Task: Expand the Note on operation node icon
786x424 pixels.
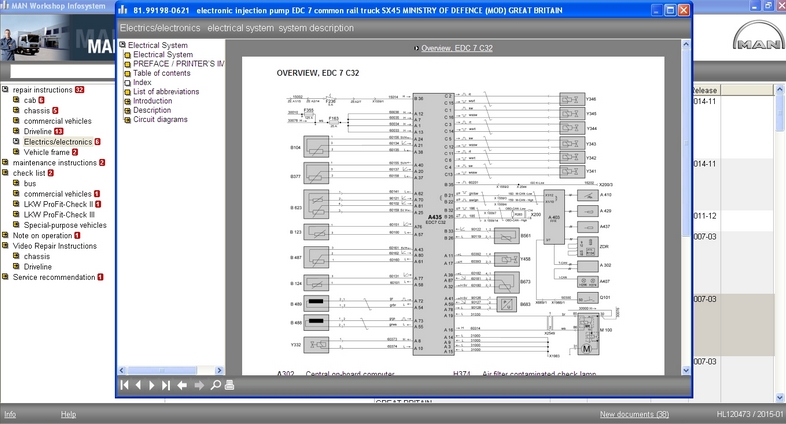Action: coord(5,235)
